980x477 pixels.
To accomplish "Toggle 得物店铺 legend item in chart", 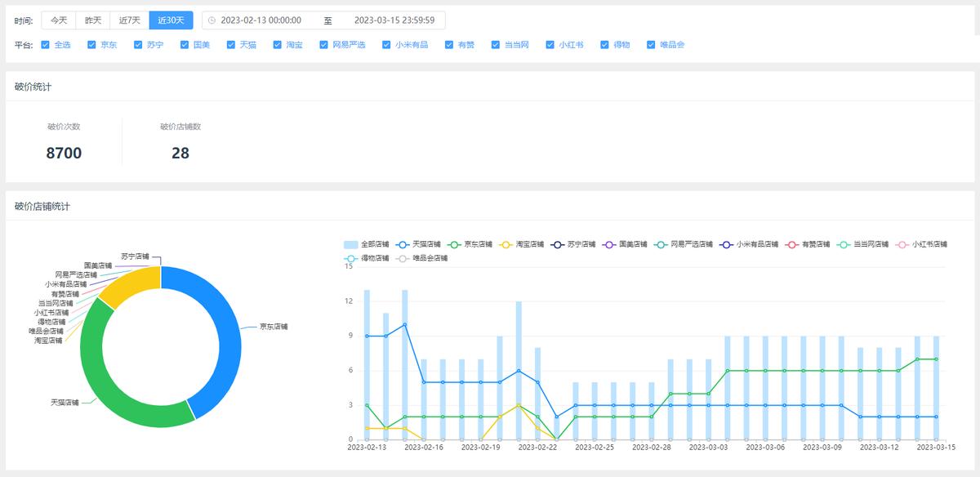I will [351, 258].
